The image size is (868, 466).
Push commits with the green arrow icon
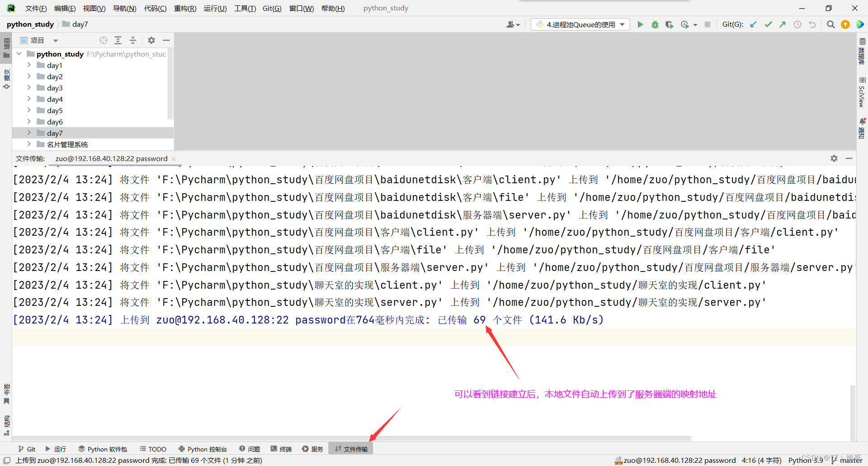(x=783, y=24)
